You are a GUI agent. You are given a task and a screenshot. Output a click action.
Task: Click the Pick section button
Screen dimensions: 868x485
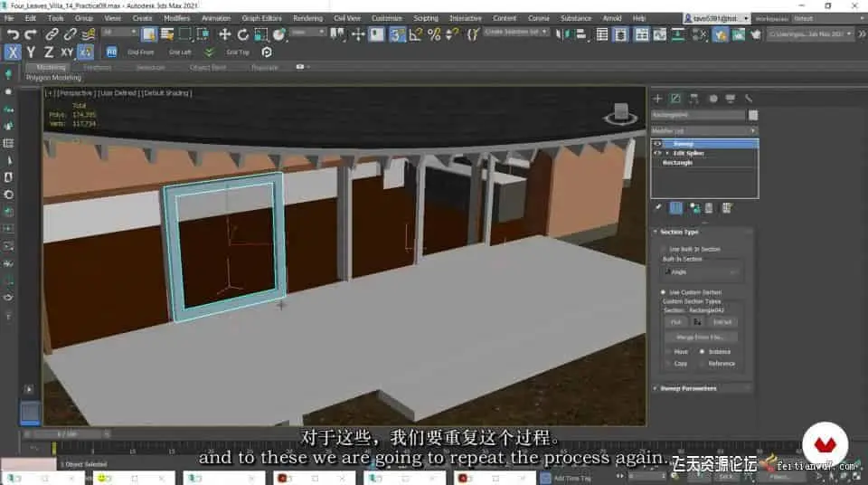click(x=675, y=322)
